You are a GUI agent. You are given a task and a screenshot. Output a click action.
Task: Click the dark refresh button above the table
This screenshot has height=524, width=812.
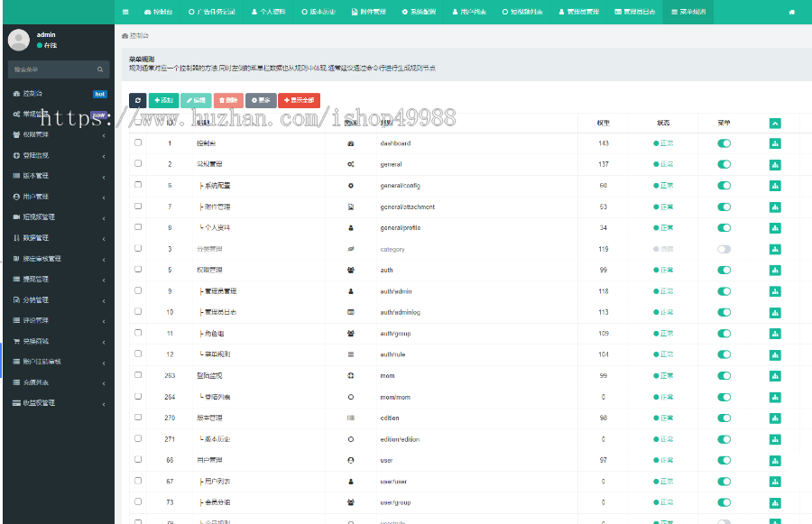(138, 100)
